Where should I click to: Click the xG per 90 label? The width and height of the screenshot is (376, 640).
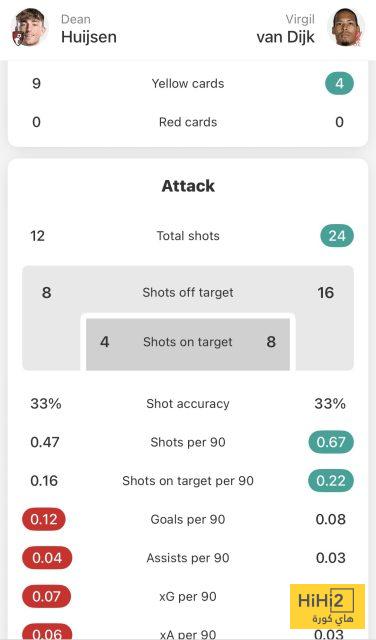(x=188, y=597)
